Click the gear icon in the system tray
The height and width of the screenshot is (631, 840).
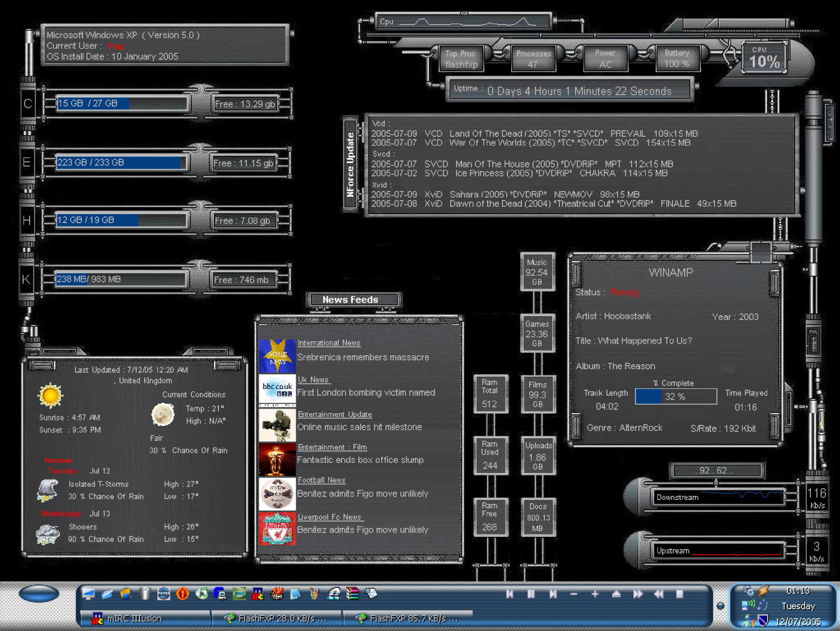(x=748, y=591)
